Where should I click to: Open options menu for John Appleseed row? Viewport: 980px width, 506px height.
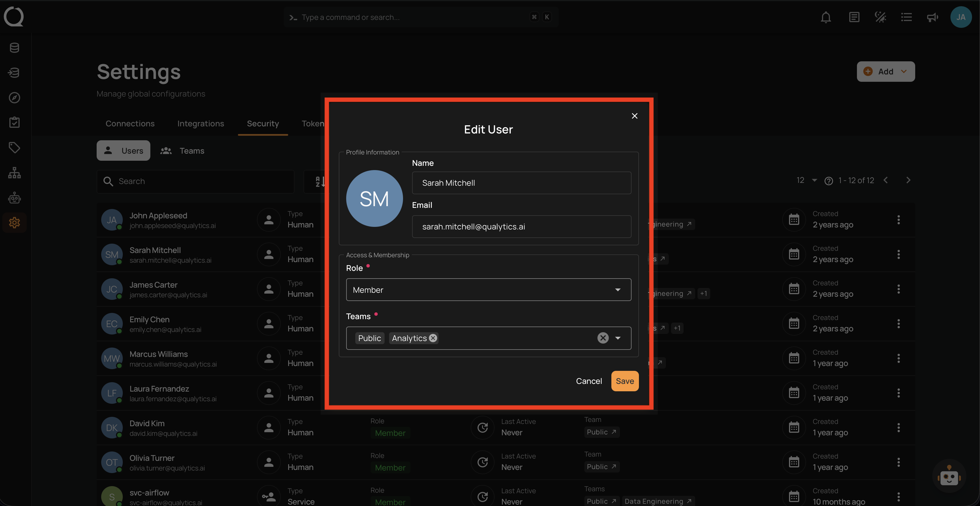(x=899, y=220)
